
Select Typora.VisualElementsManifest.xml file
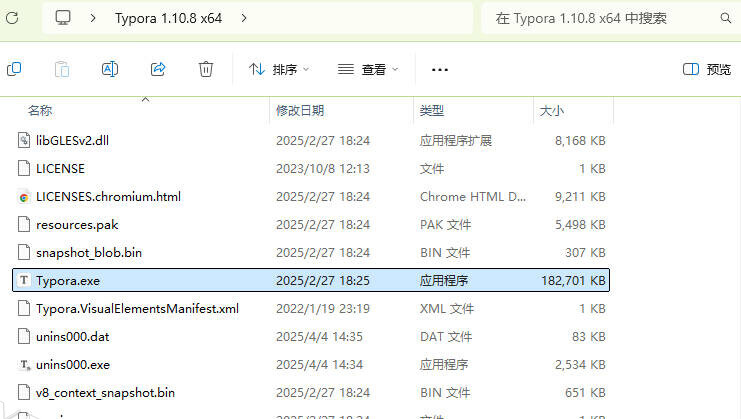[138, 308]
